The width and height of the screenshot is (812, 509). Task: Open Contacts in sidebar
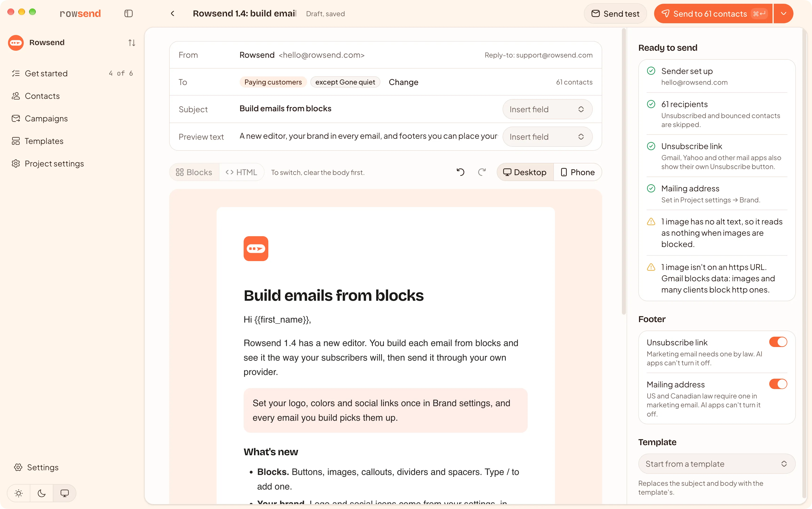click(x=73, y=96)
